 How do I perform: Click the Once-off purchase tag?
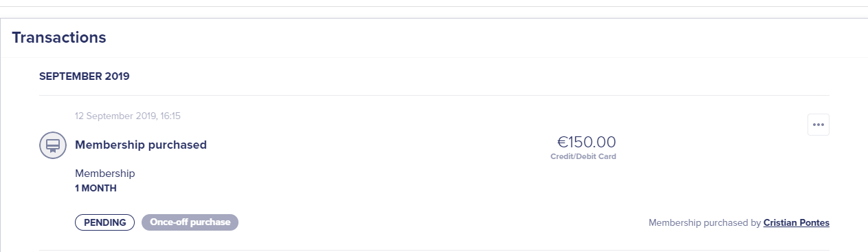coord(190,222)
